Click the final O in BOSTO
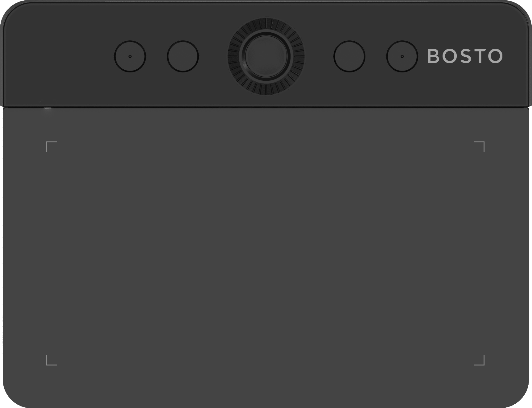This screenshot has width=532, height=408. [x=495, y=56]
